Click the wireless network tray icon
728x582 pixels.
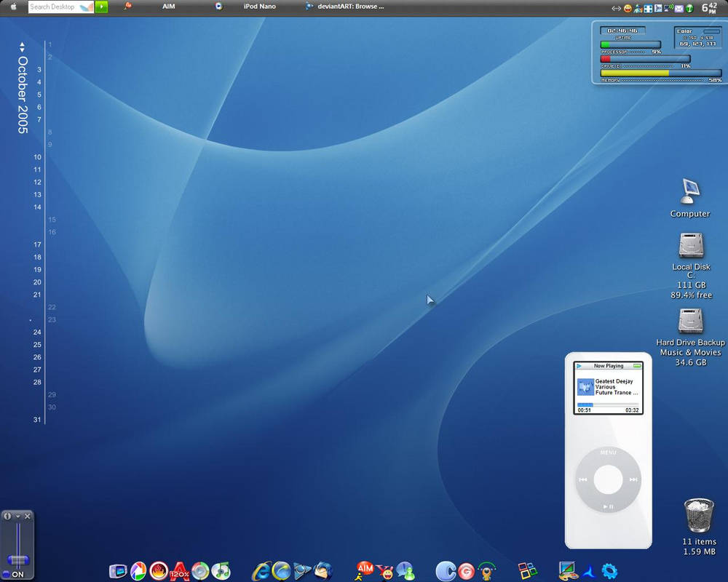668,7
